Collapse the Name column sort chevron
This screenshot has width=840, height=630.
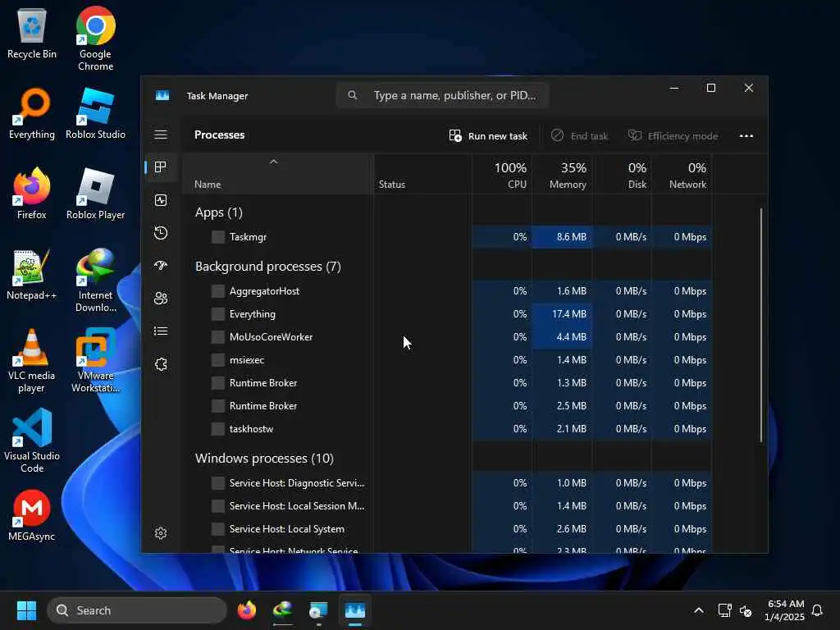coord(273,162)
